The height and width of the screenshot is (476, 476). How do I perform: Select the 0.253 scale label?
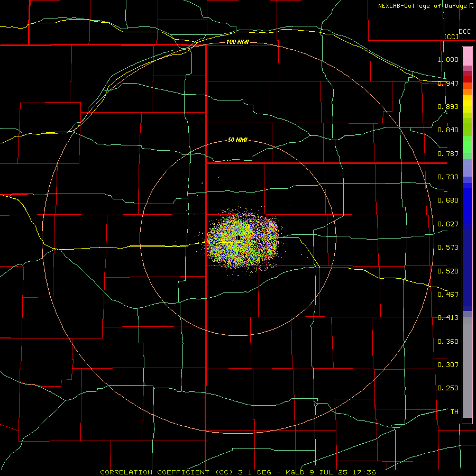[x=448, y=388]
